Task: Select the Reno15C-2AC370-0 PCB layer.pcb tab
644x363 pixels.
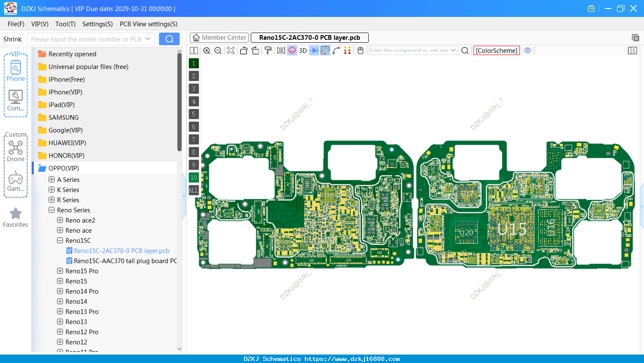Action: point(310,38)
